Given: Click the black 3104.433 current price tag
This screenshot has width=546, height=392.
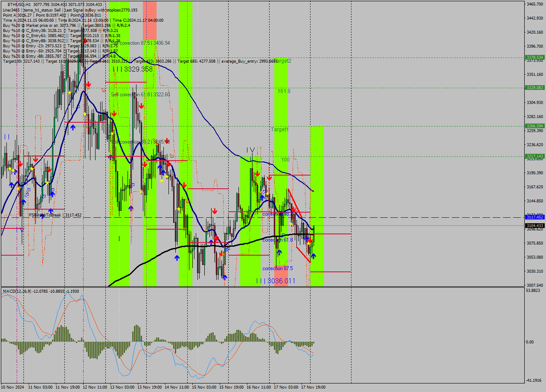Looking at the screenshot, I should tap(534, 225).
